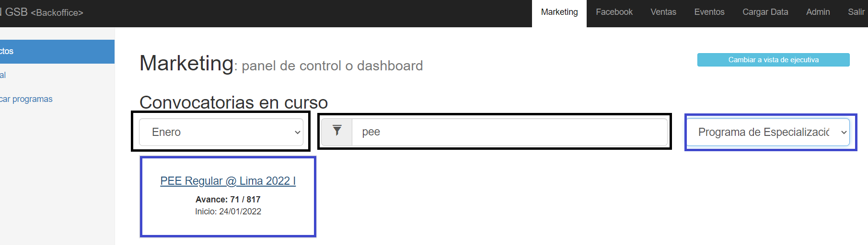Open the sidebar link ending in programas

tap(26, 99)
